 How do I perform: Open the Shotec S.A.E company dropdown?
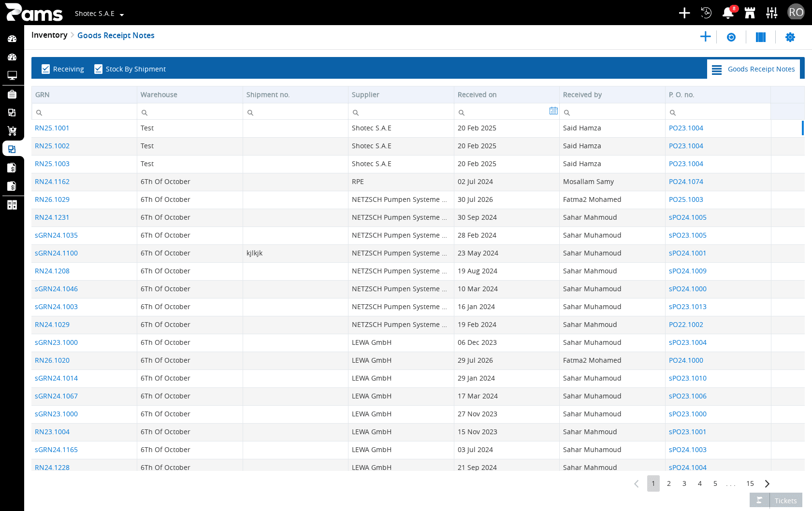coord(99,14)
